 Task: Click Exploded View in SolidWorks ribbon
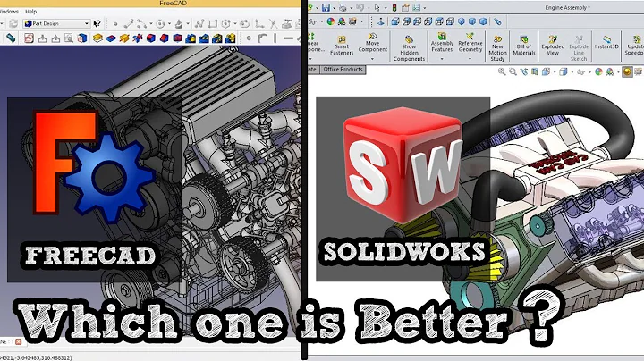[553, 45]
